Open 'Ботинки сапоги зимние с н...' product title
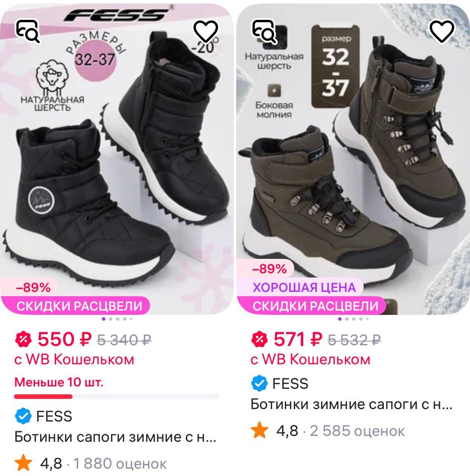The width and height of the screenshot is (470, 476). (116, 437)
